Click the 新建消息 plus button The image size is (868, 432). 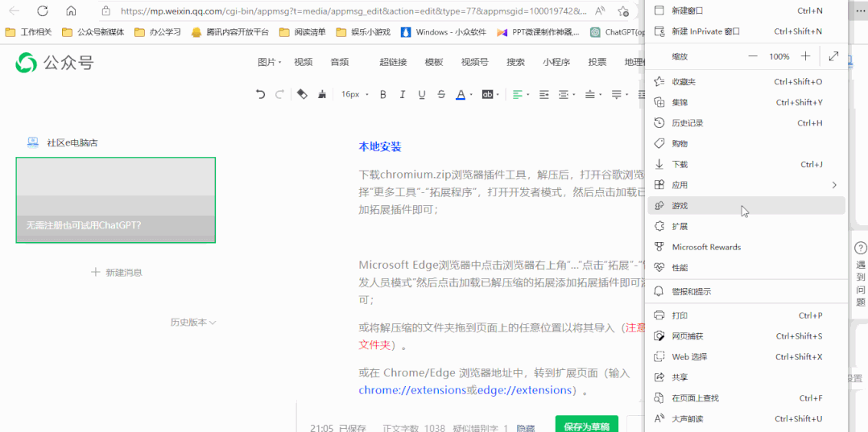(x=116, y=272)
